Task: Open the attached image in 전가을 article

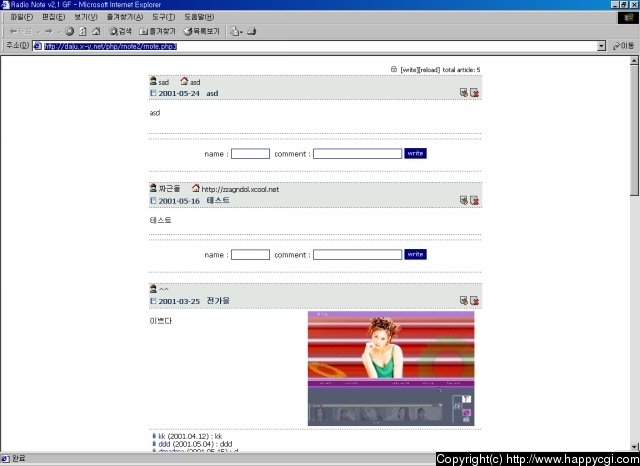Action: [x=391, y=368]
